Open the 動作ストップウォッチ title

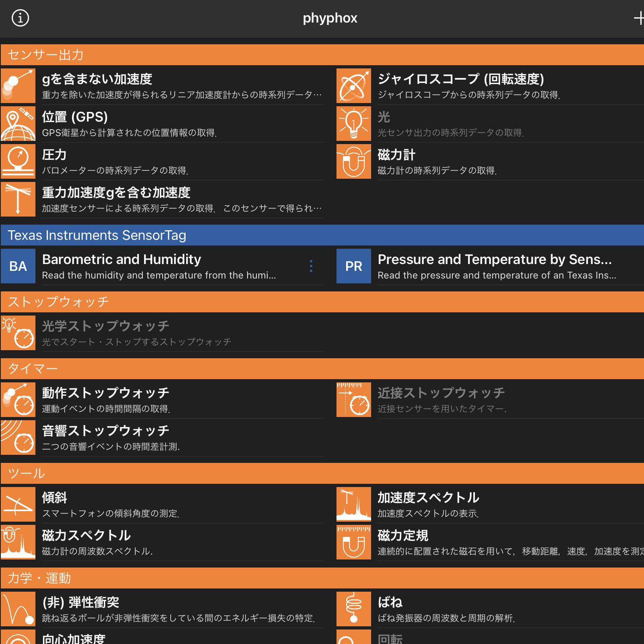pyautogui.click(x=105, y=393)
